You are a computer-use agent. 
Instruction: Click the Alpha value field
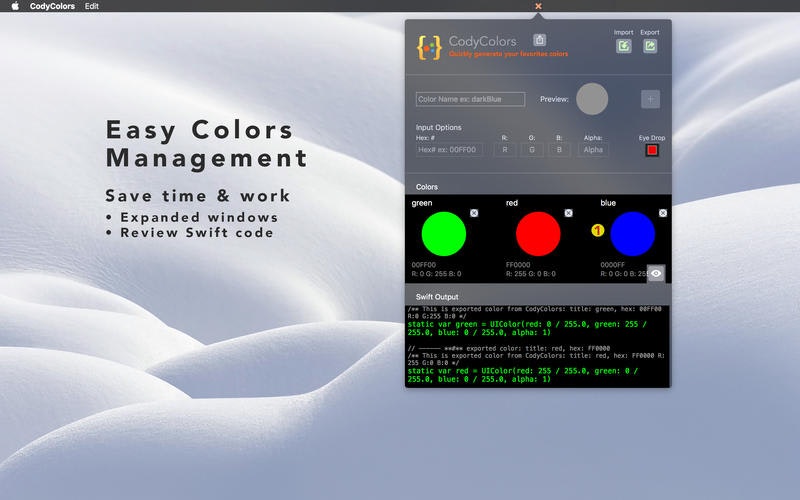[593, 149]
